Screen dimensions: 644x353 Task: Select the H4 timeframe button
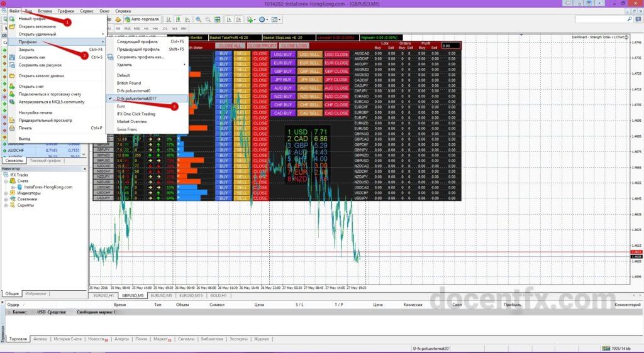(155, 29)
